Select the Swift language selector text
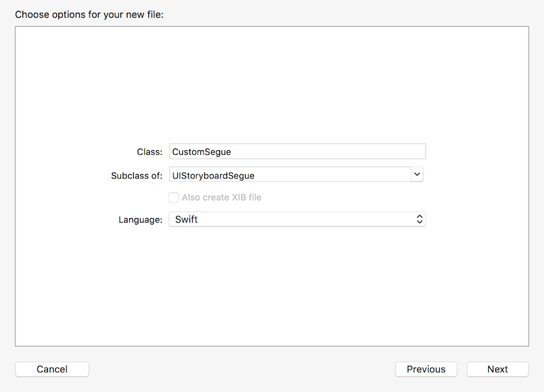This screenshot has height=392, width=544. 186,219
